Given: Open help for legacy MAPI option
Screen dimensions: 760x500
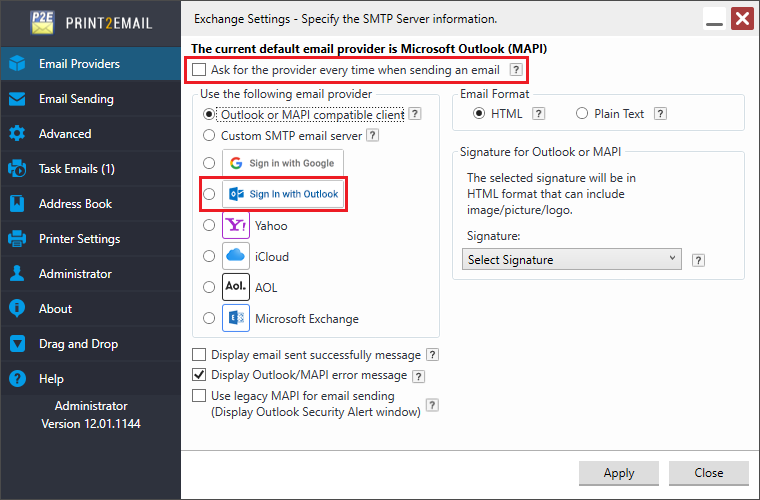Looking at the screenshot, I should pyautogui.click(x=432, y=405).
